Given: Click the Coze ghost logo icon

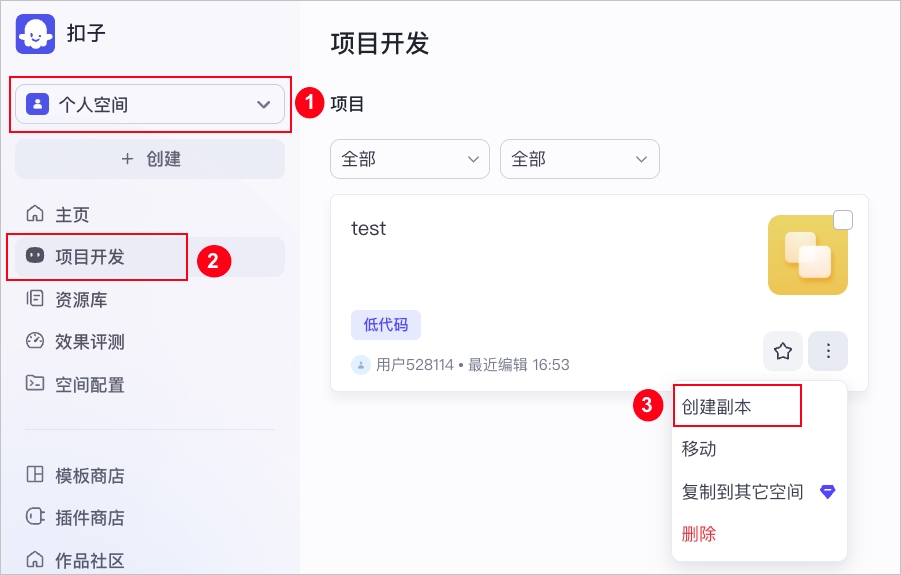Looking at the screenshot, I should (x=35, y=34).
